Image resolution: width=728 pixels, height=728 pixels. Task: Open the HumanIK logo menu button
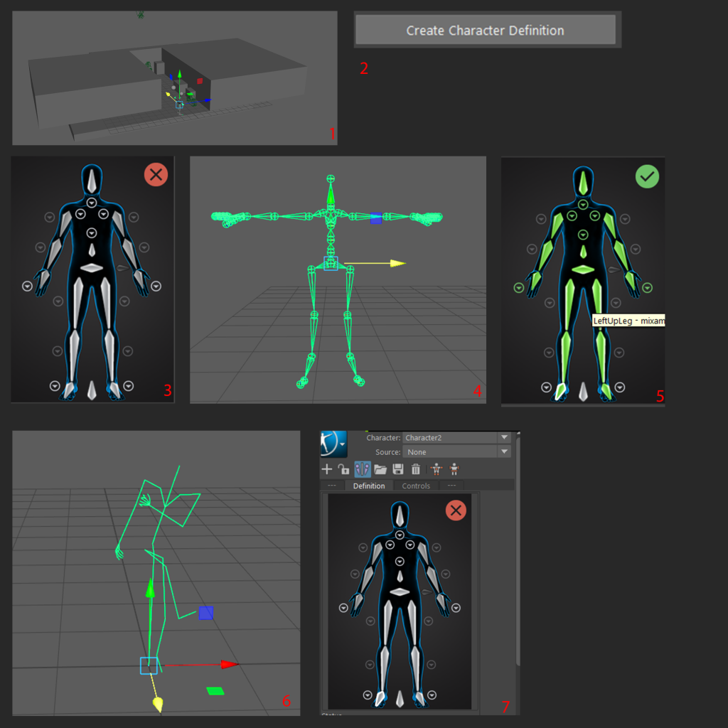tap(333, 444)
